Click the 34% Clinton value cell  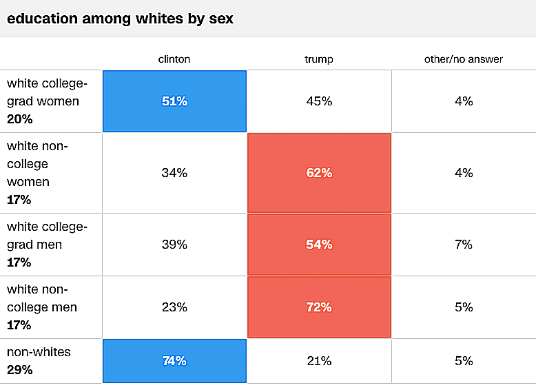pyautogui.click(x=174, y=173)
